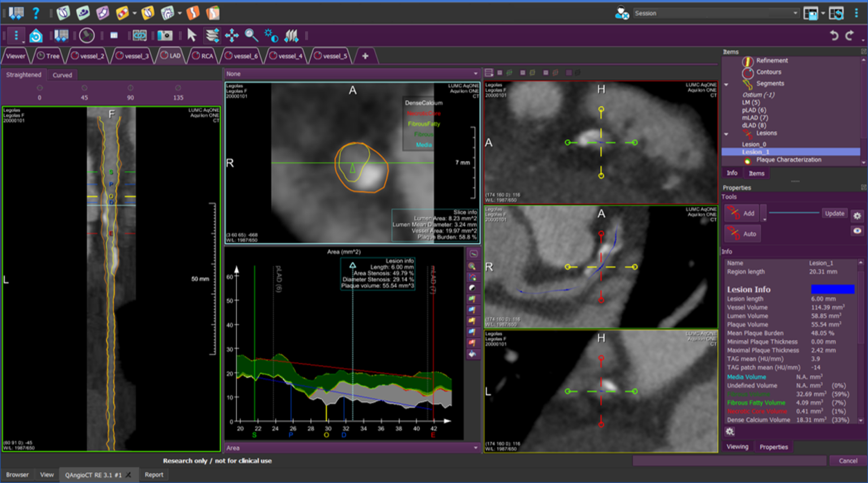Toggle the eye visibility button in Tools
Viewport: 868px width, 483px height.
857,231
